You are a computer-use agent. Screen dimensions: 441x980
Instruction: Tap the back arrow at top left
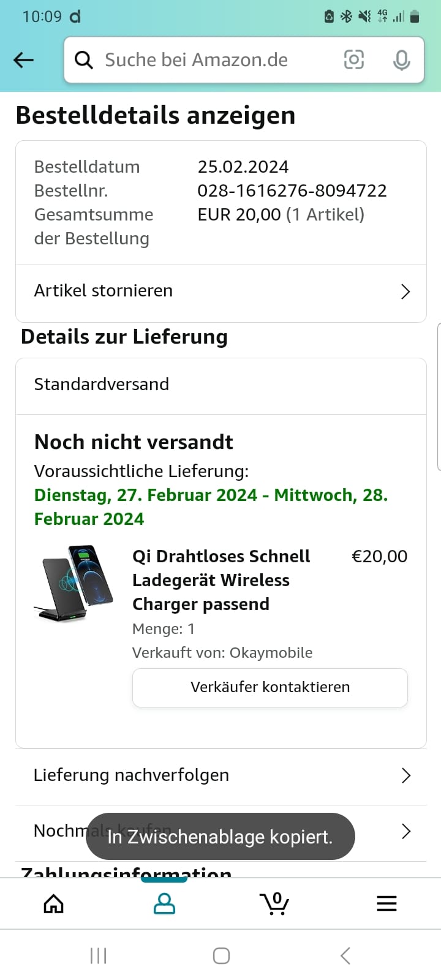(x=23, y=60)
